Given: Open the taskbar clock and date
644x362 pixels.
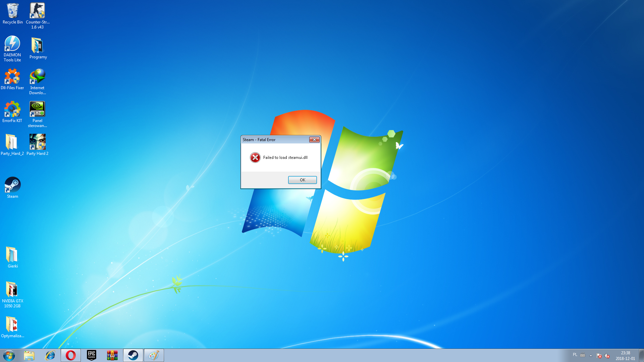Looking at the screenshot, I should click(625, 356).
